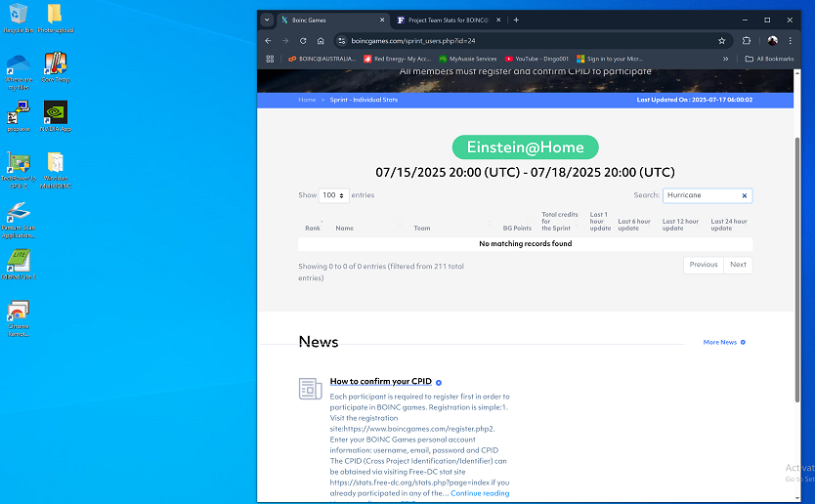815x504 pixels.
Task: Sort the table by Rank column
Action: 313,229
